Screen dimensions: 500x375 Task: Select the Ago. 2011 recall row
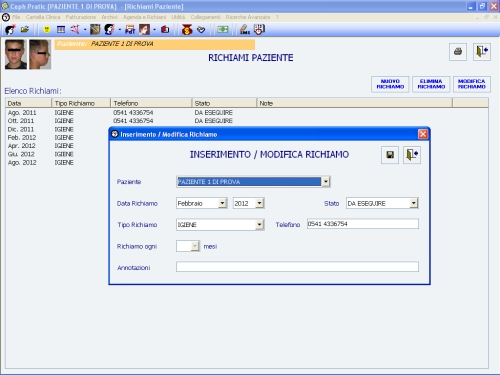click(247, 113)
